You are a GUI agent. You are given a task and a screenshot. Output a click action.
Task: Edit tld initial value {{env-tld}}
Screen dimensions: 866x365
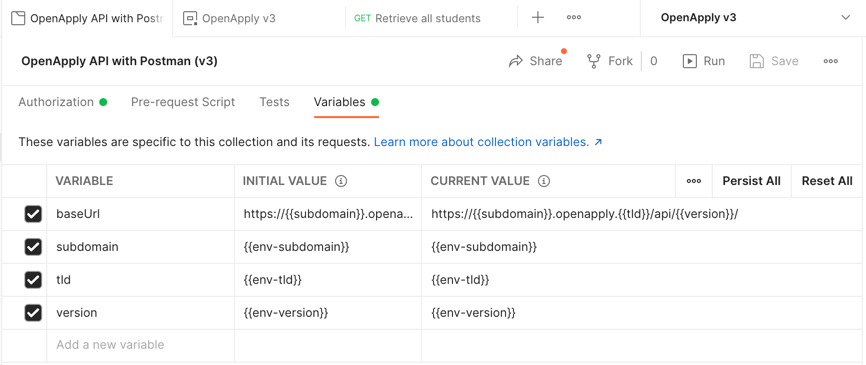(328, 280)
